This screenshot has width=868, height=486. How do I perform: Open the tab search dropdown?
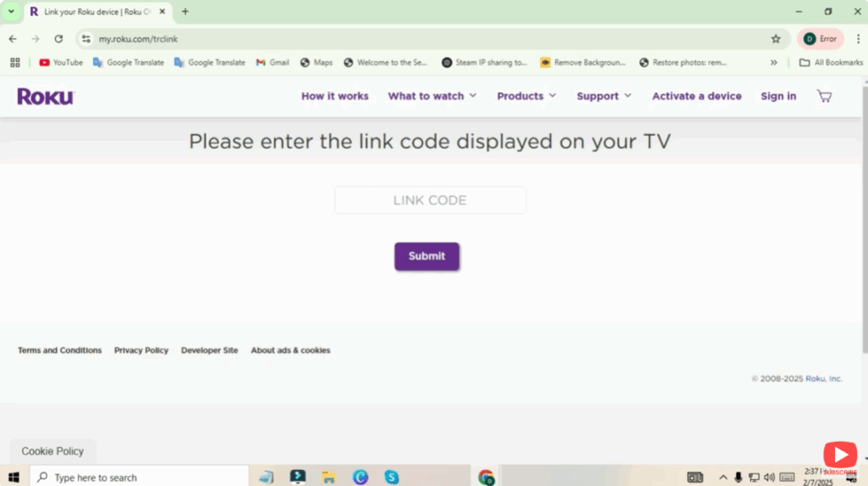point(11,12)
